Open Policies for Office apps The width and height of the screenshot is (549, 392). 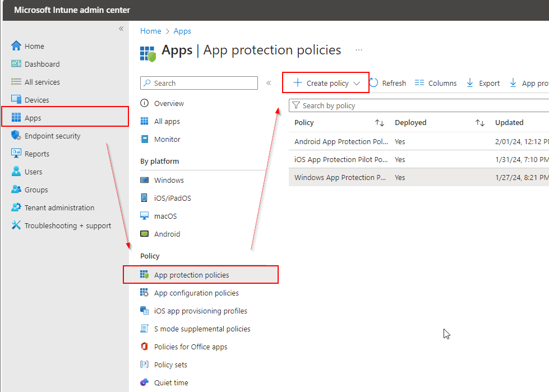pos(191,347)
